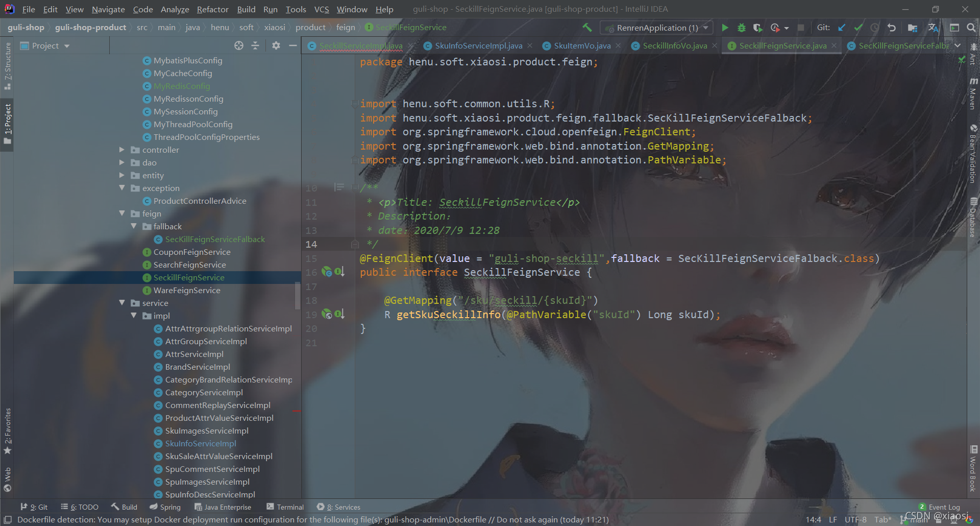Open the Ant side tool window
The height and width of the screenshot is (526, 980).
(973, 55)
